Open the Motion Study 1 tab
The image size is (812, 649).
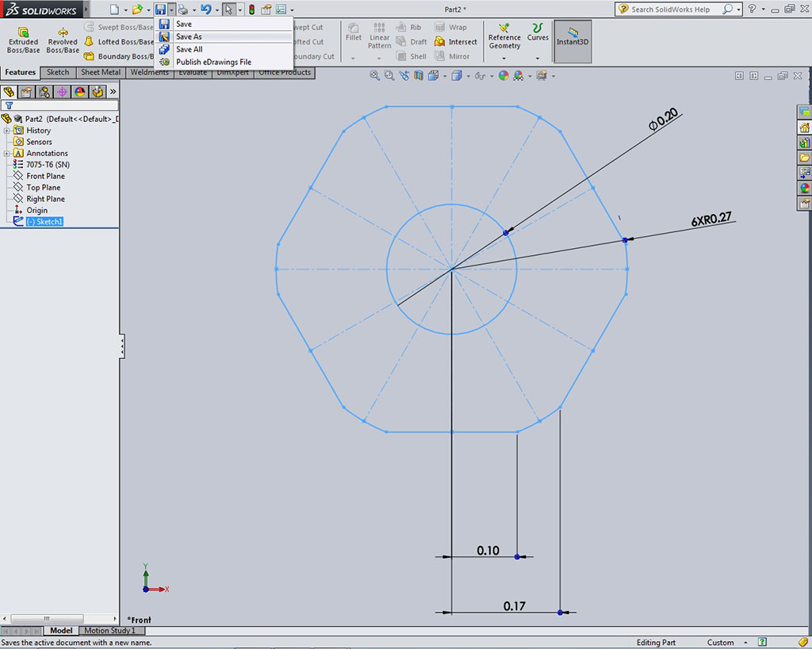(109, 631)
